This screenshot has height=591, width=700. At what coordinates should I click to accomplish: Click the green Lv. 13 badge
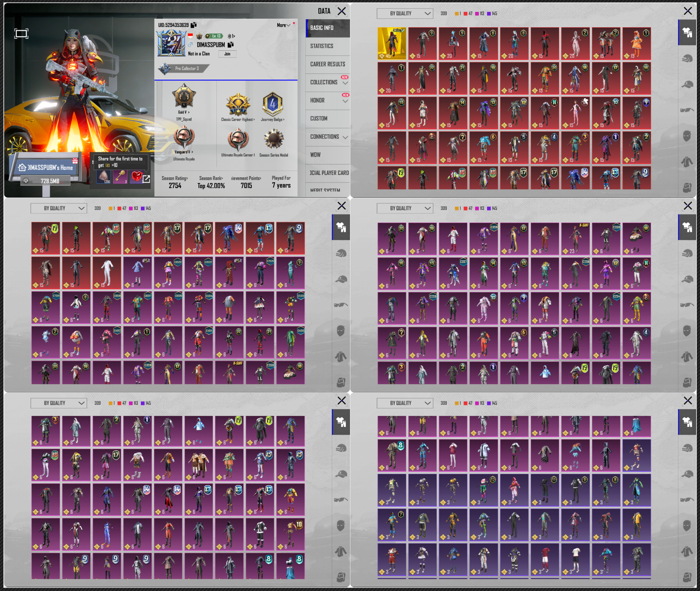[x=214, y=36]
